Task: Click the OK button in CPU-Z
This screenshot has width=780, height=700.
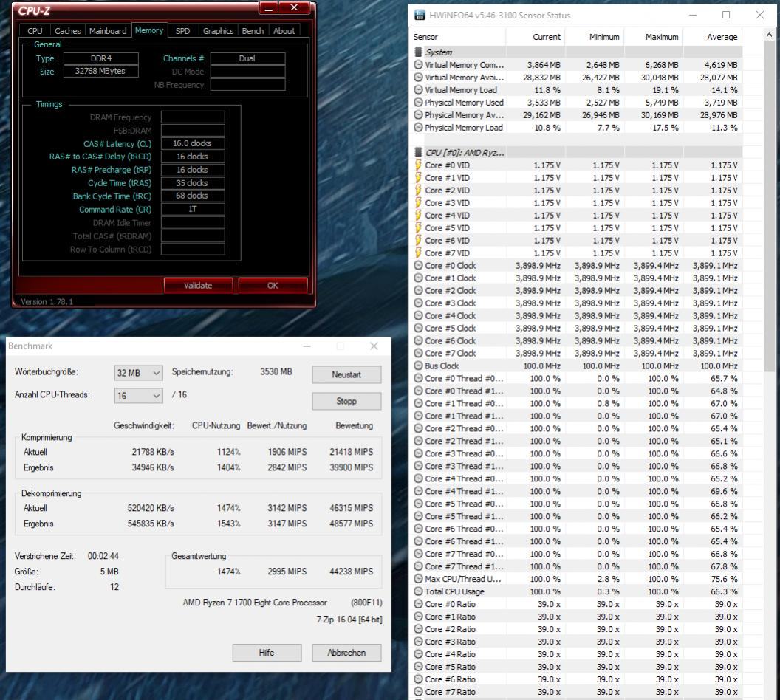Action: [273, 285]
